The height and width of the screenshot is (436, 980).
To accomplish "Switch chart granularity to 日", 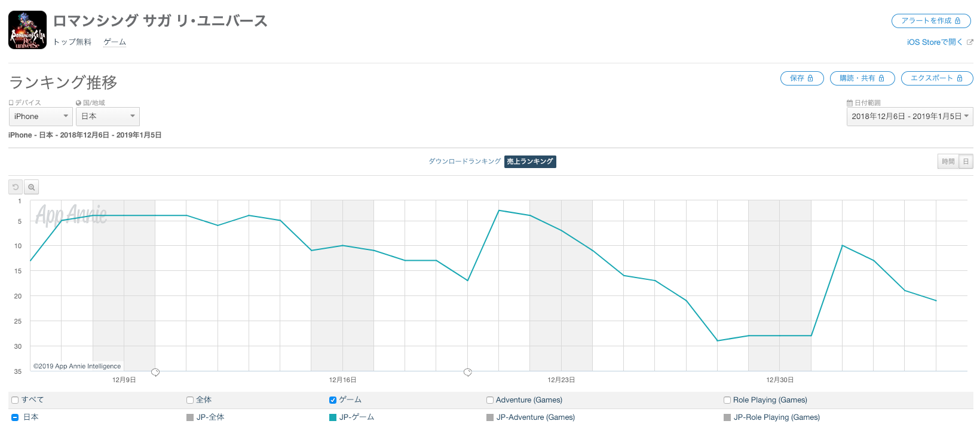I will [966, 161].
